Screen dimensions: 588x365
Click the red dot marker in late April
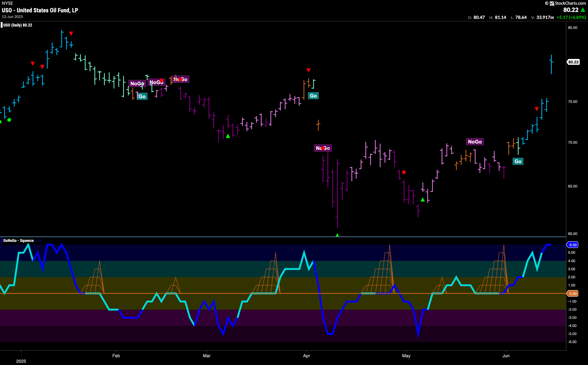tap(404, 172)
